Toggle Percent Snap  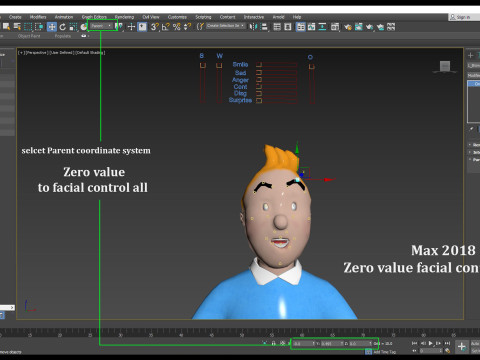[x=177, y=27]
